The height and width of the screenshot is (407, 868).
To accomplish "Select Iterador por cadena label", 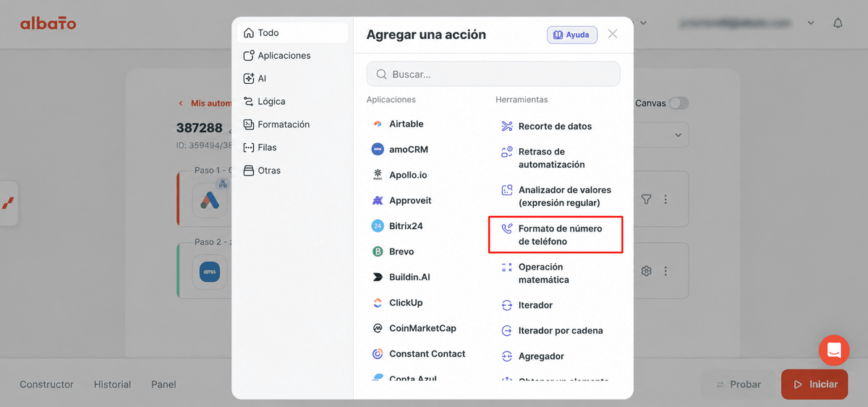I will coord(561,331).
